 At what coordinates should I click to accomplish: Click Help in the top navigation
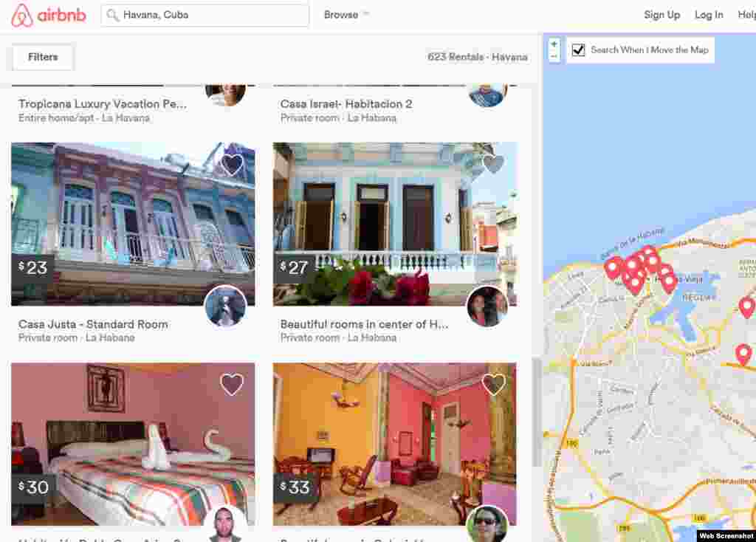(746, 15)
